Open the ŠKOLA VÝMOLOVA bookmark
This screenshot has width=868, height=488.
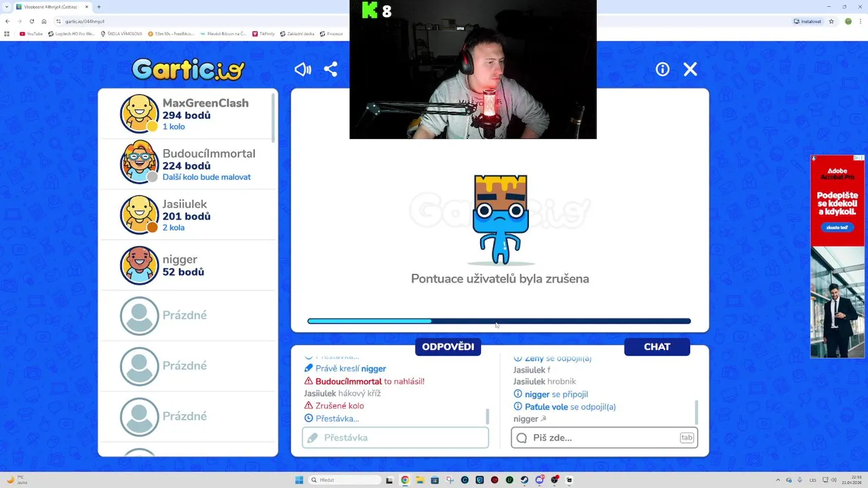point(121,33)
